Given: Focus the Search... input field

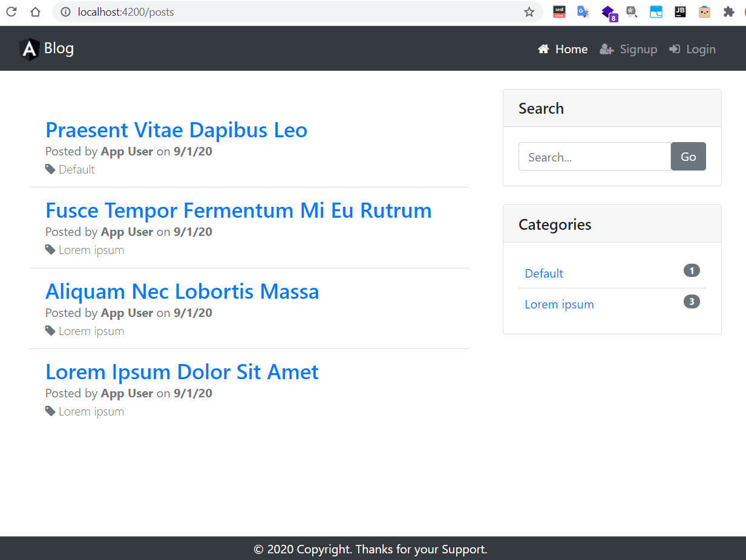Looking at the screenshot, I should pos(595,157).
